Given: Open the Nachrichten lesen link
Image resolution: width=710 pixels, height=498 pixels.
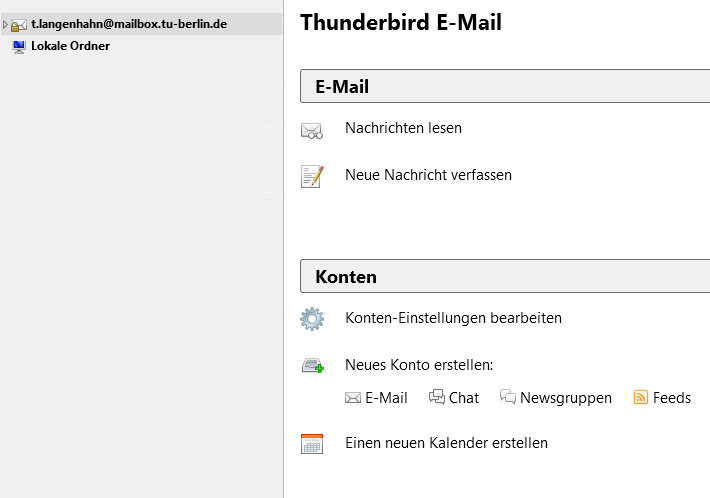Looking at the screenshot, I should coord(403,128).
